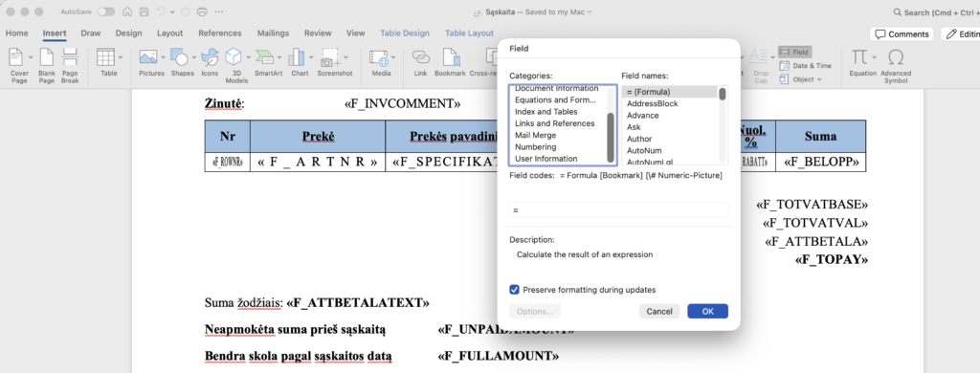
Task: Expand the Cover Page dropdown arrow
Action: (x=31, y=57)
